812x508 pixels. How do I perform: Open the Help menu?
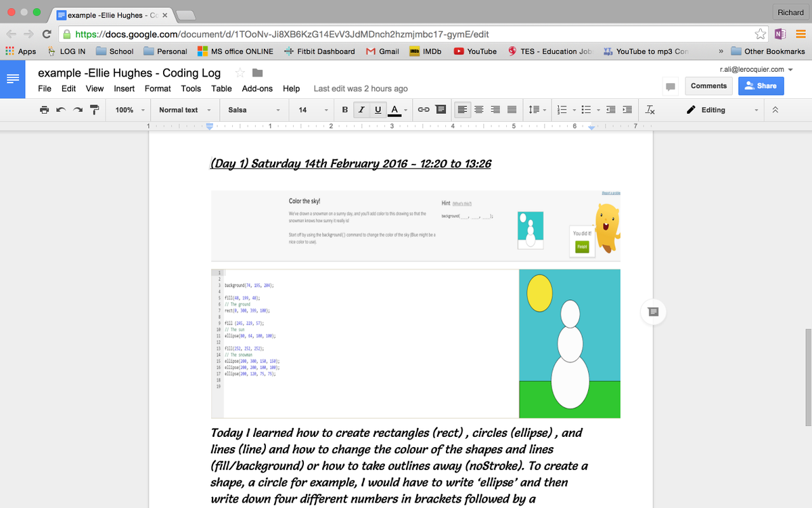tap(292, 89)
